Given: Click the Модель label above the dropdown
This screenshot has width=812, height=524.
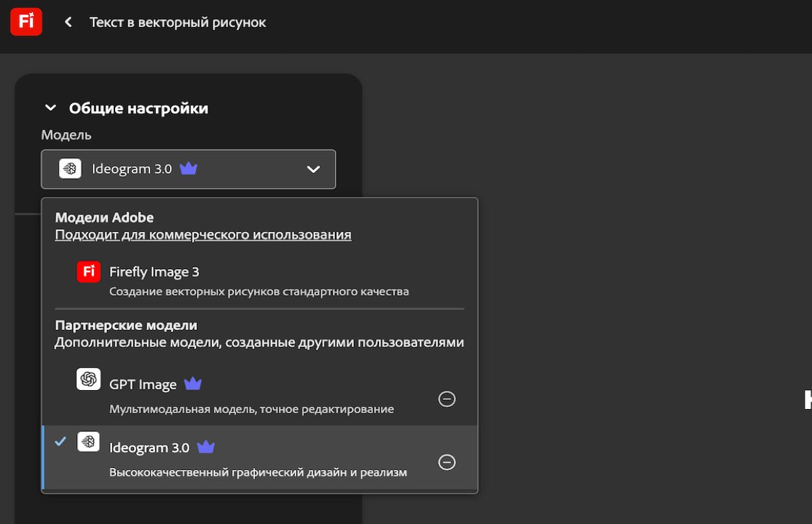Looking at the screenshot, I should click(66, 135).
